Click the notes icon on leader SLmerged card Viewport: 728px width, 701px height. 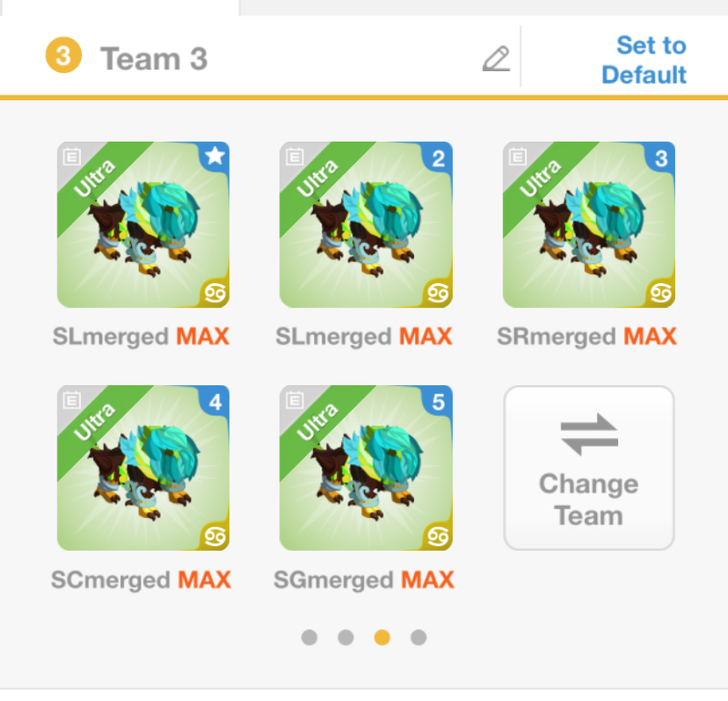(72, 157)
